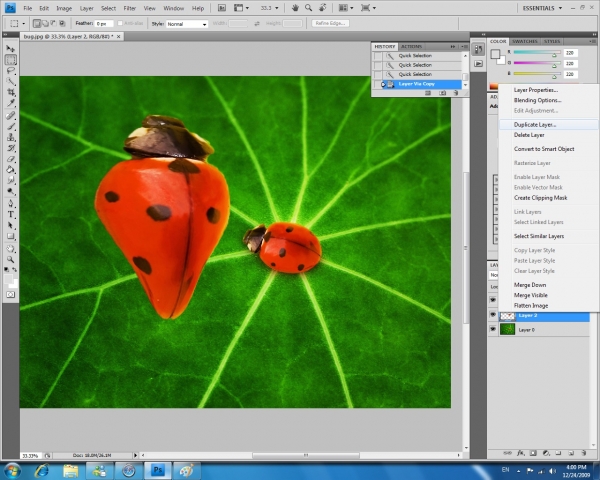The image size is (600, 480).
Task: Open Internet Explorer from taskbar
Action: pos(42,470)
